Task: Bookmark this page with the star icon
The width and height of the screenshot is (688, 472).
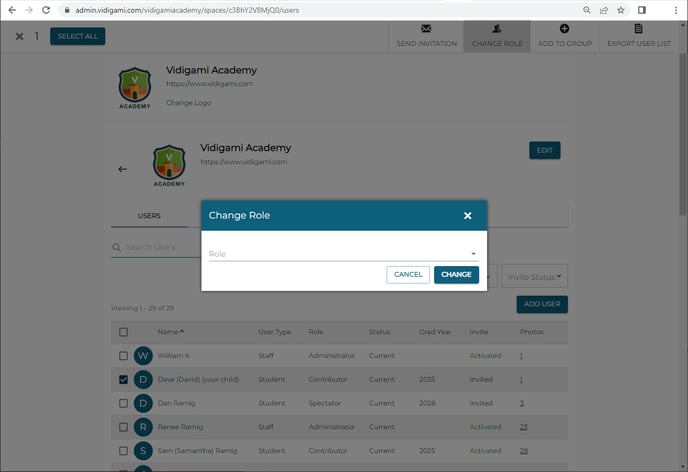Action: coord(620,10)
